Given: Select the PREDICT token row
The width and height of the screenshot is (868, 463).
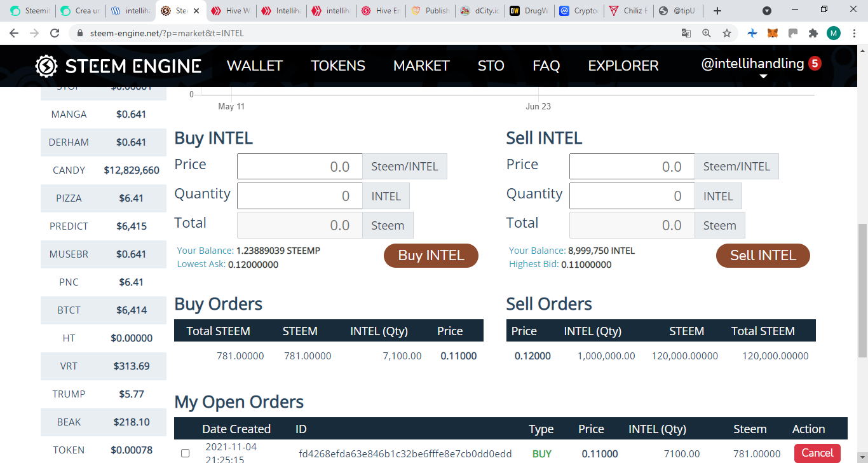Looking at the screenshot, I should pos(104,226).
